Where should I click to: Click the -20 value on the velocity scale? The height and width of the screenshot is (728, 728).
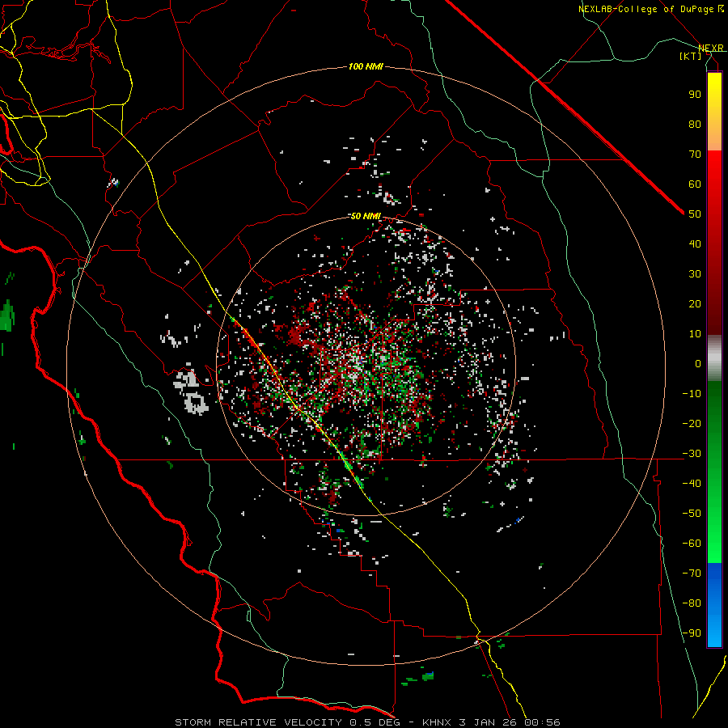692,424
